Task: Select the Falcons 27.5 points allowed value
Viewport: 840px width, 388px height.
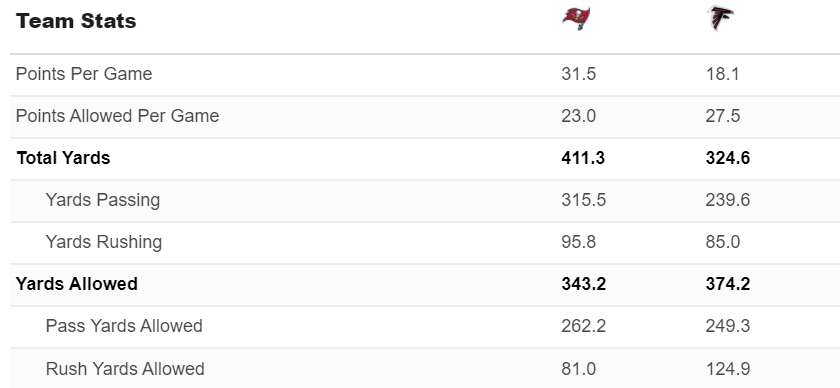Action: pyautogui.click(x=723, y=116)
